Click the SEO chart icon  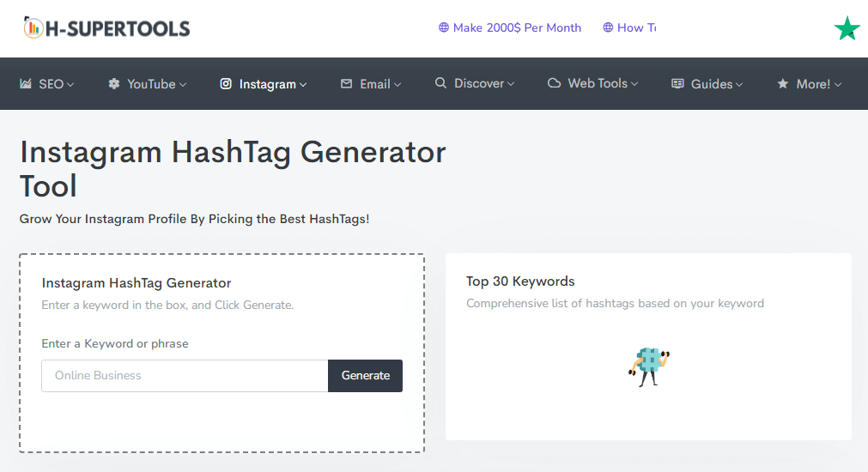[x=26, y=84]
